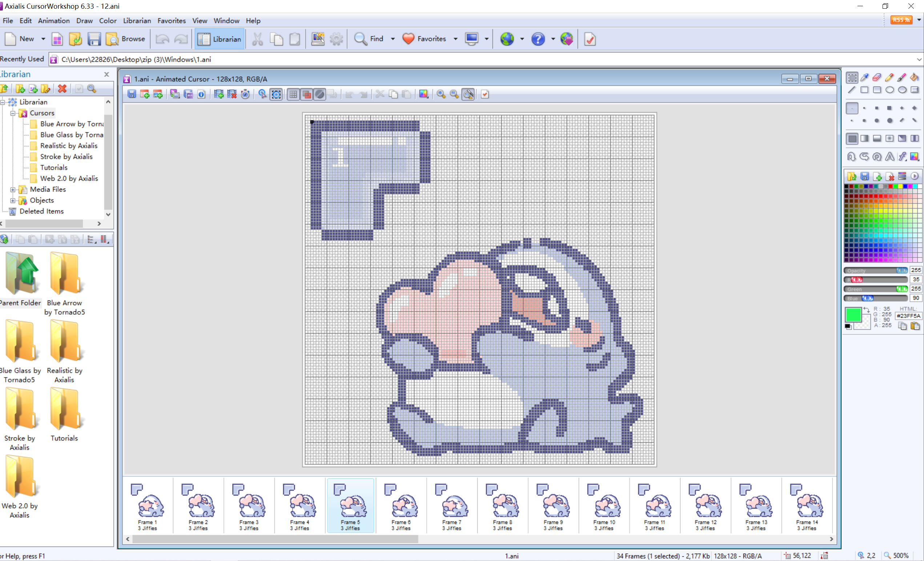Viewport: 924px width, 561px height.
Task: Click the editor toolbar Save icon
Action: click(132, 94)
